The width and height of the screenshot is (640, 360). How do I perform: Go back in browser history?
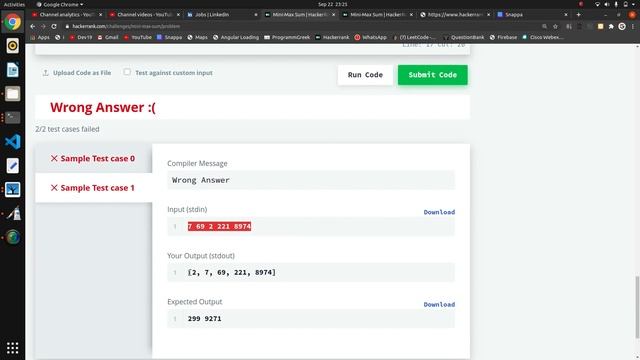coord(33,26)
